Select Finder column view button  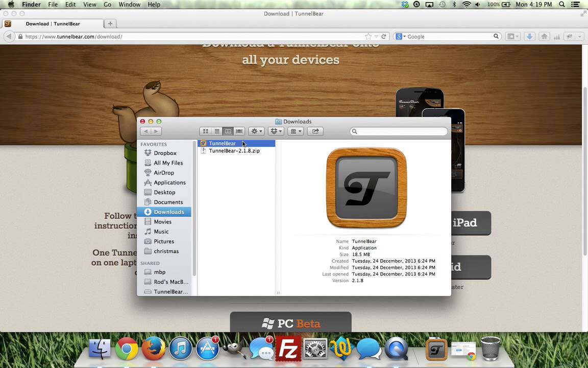point(228,131)
